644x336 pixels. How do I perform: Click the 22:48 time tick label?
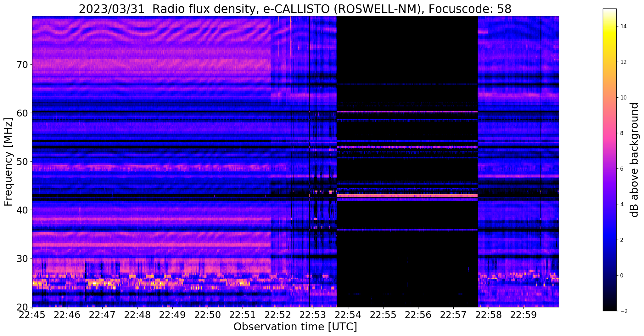[x=137, y=314]
